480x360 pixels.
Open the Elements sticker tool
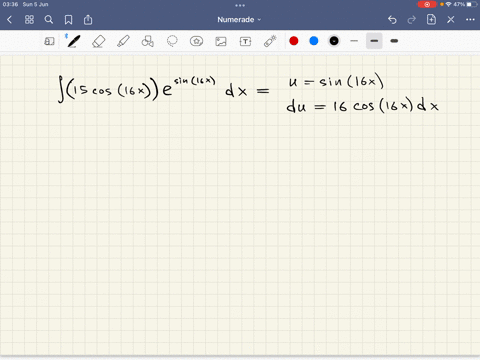(196, 41)
